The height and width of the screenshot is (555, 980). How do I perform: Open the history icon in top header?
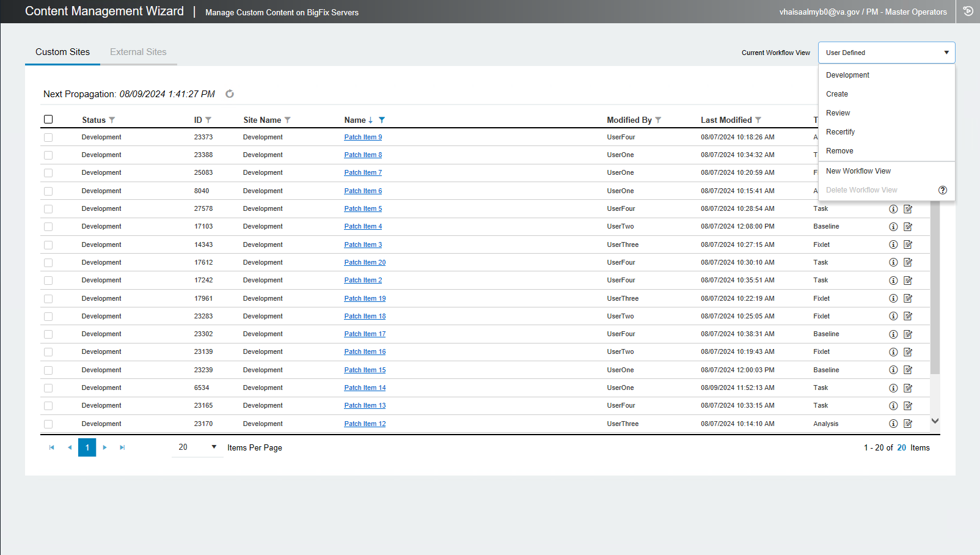click(968, 11)
